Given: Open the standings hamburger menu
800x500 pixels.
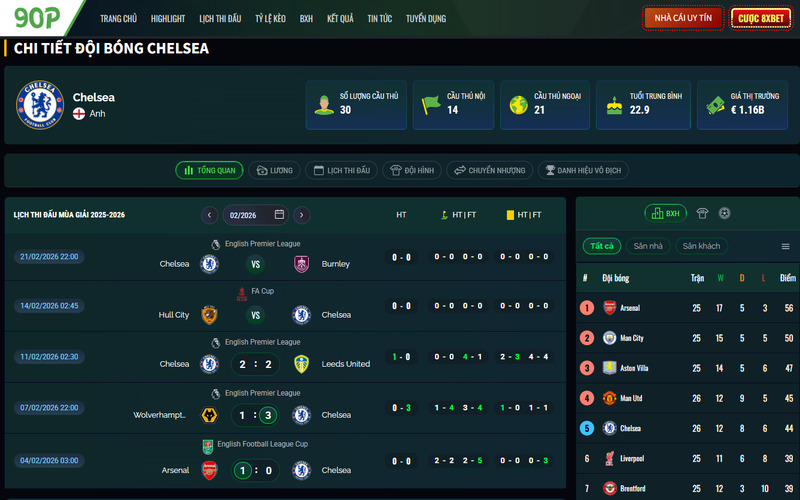Looking at the screenshot, I should click(785, 246).
